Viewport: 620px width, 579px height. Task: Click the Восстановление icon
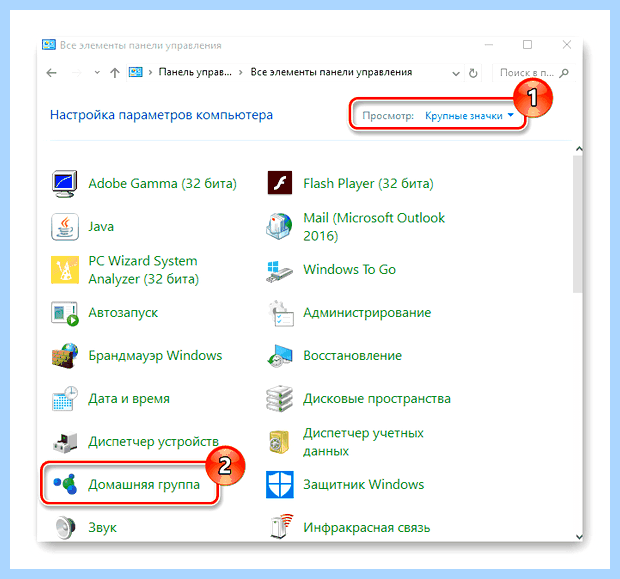click(279, 356)
